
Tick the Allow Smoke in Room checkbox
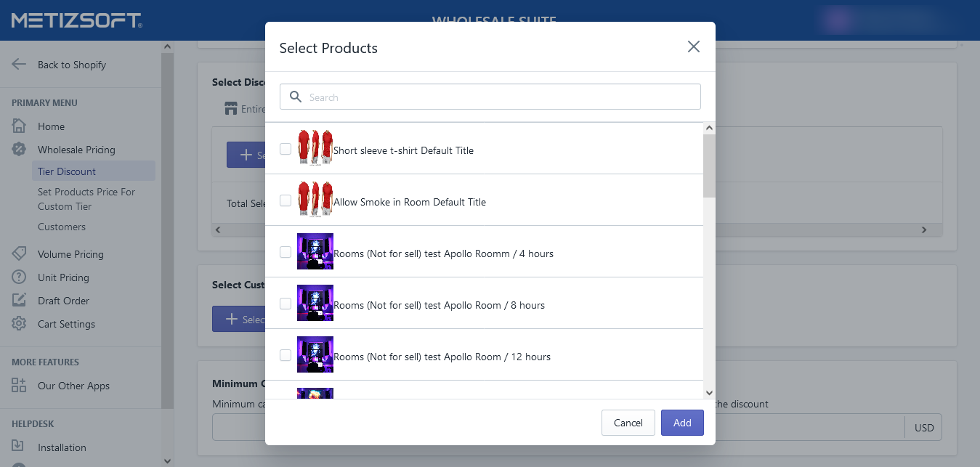coord(286,200)
